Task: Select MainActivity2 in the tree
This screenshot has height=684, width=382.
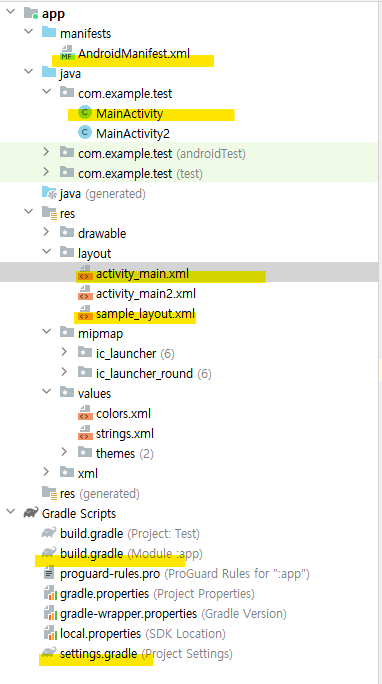Action: tap(133, 133)
